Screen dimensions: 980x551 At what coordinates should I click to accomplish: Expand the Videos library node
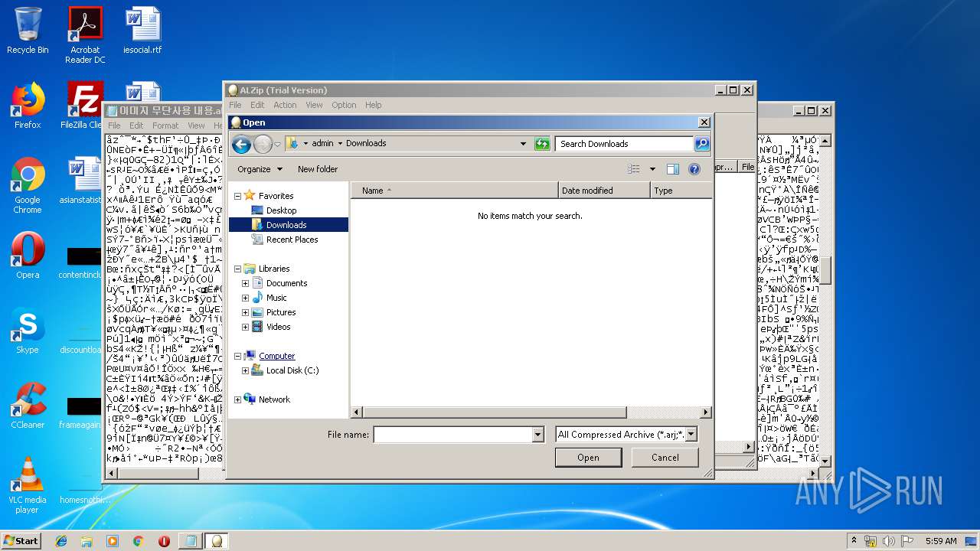click(x=246, y=327)
